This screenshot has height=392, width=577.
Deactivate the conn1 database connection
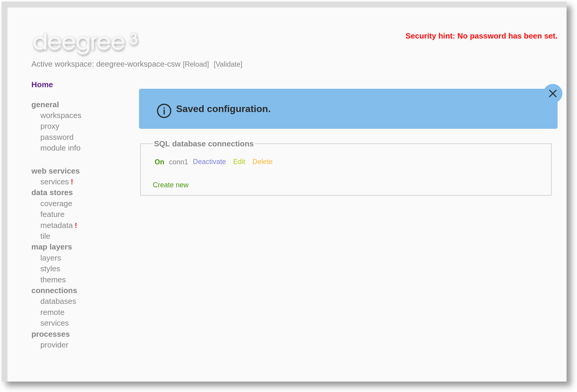[x=209, y=162]
